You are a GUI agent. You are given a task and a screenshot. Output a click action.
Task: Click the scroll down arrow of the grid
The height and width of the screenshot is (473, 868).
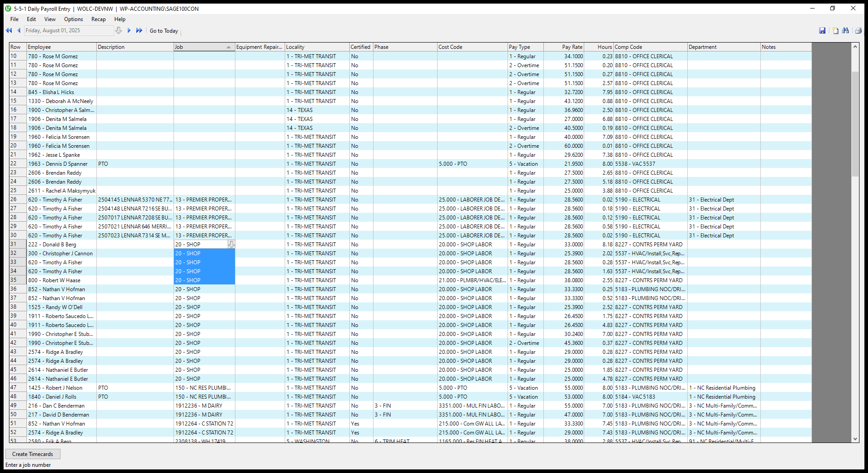(x=855, y=439)
